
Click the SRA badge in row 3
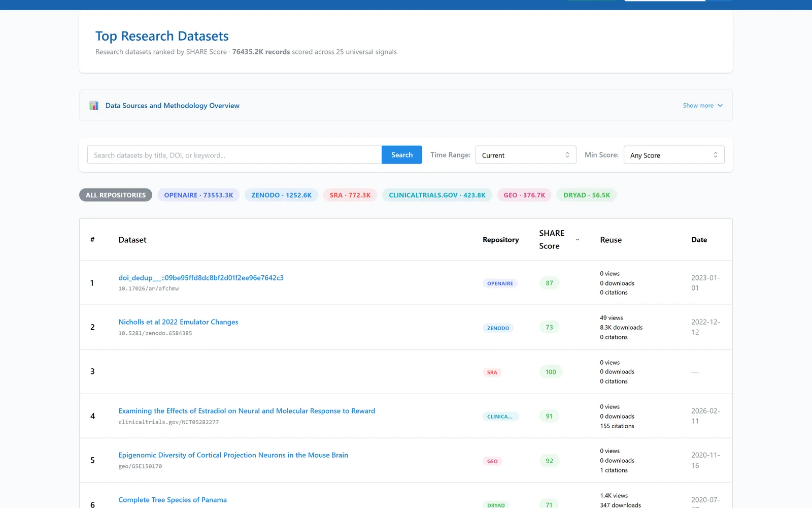tap(492, 372)
